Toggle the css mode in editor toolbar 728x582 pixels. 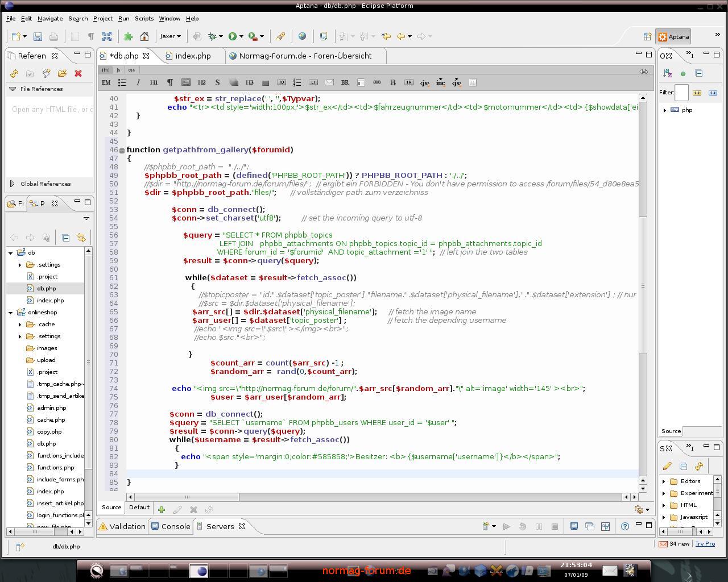(x=131, y=70)
